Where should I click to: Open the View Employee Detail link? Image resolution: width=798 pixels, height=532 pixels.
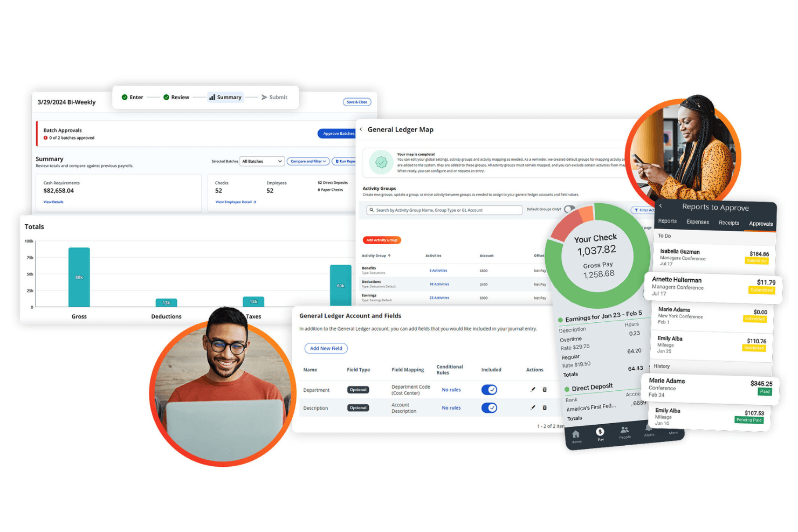coord(236,202)
